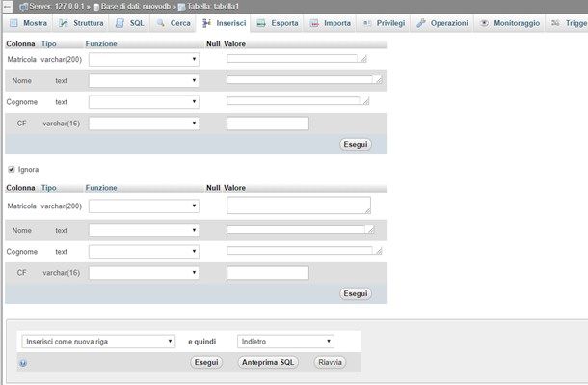Click the Mostra table icon
This screenshot has height=385, width=588.
(x=13, y=23)
